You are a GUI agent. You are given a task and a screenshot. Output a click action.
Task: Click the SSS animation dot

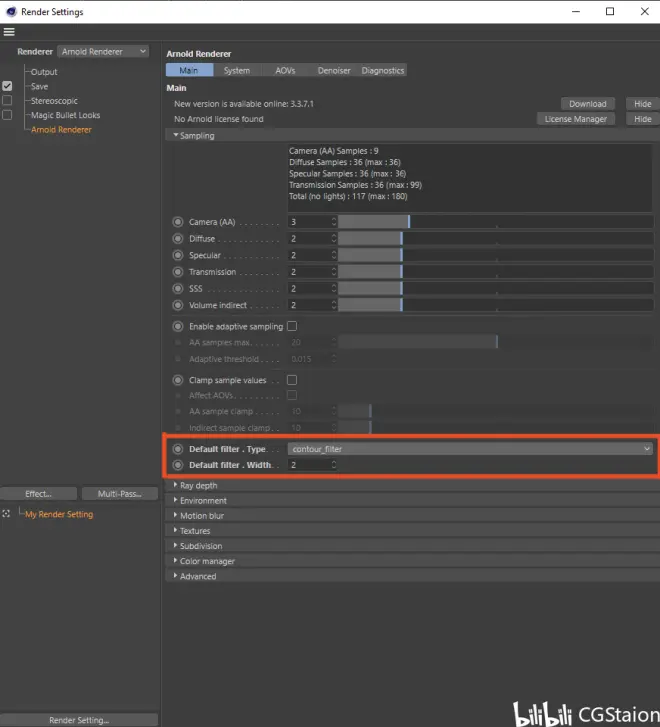tap(178, 289)
